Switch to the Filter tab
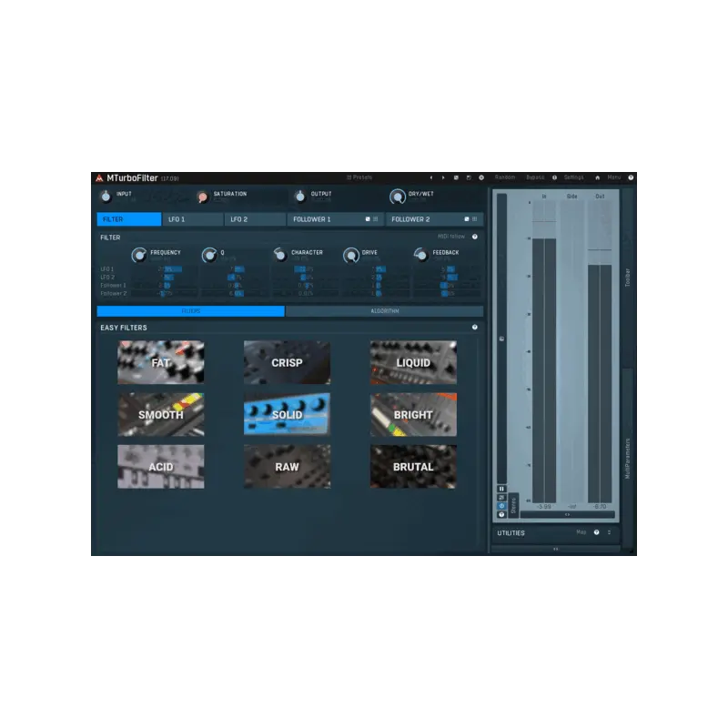 click(x=129, y=219)
